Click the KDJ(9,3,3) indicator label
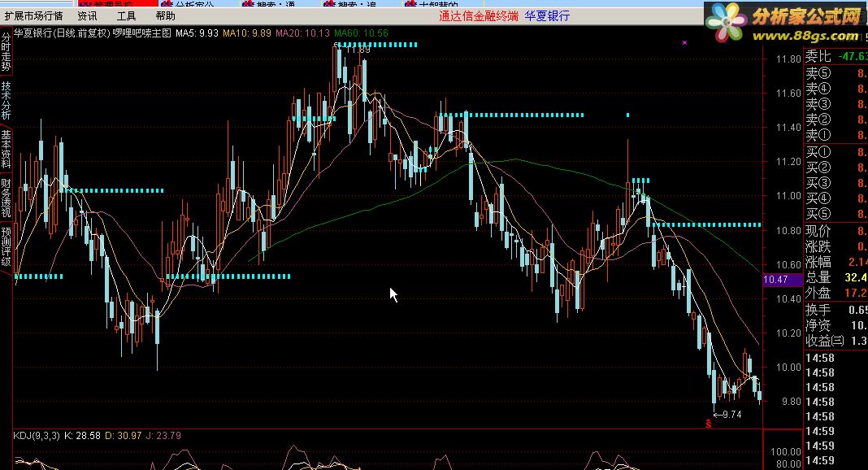This screenshot has width=868, height=470. (37, 436)
